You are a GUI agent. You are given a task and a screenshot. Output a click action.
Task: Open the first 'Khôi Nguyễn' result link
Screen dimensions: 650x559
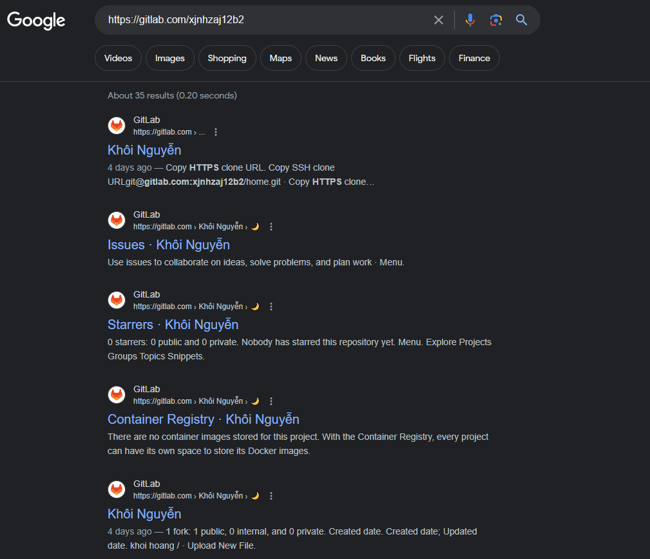144,150
